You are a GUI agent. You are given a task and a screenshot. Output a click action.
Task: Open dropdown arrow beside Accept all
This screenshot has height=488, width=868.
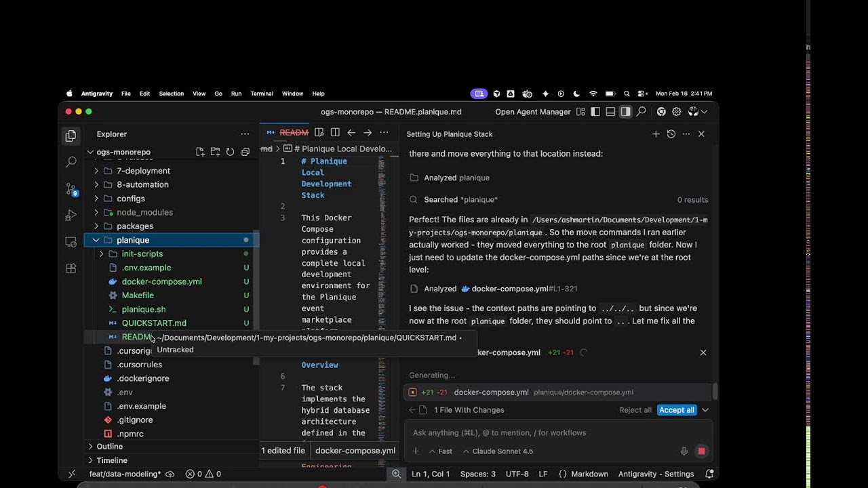705,410
